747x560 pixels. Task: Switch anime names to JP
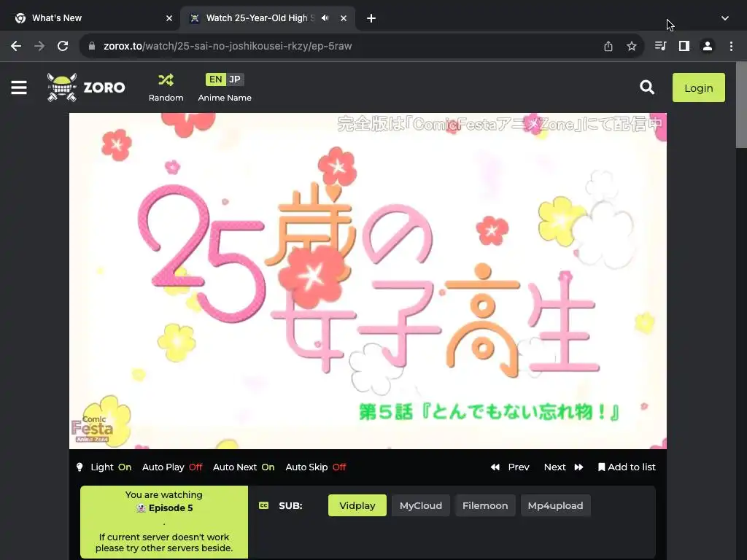coord(234,79)
